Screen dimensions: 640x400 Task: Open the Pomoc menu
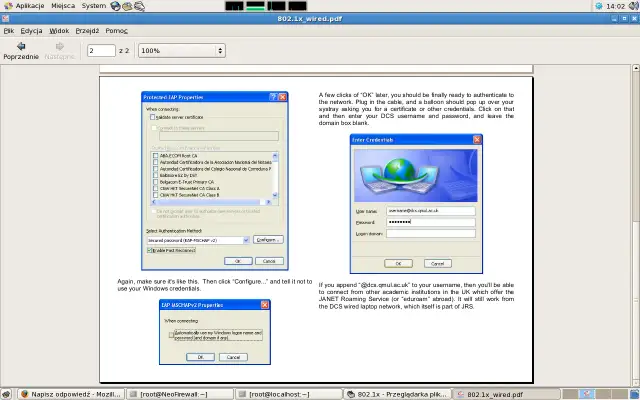117,31
